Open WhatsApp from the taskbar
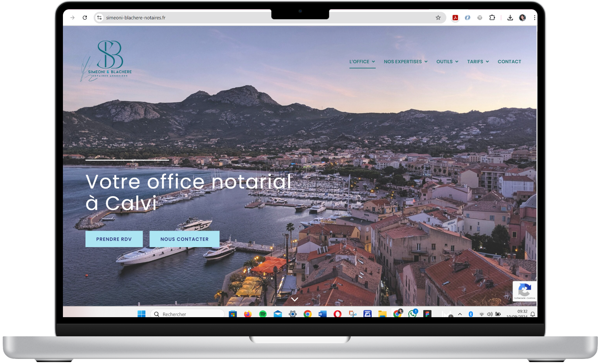 [x=412, y=313]
